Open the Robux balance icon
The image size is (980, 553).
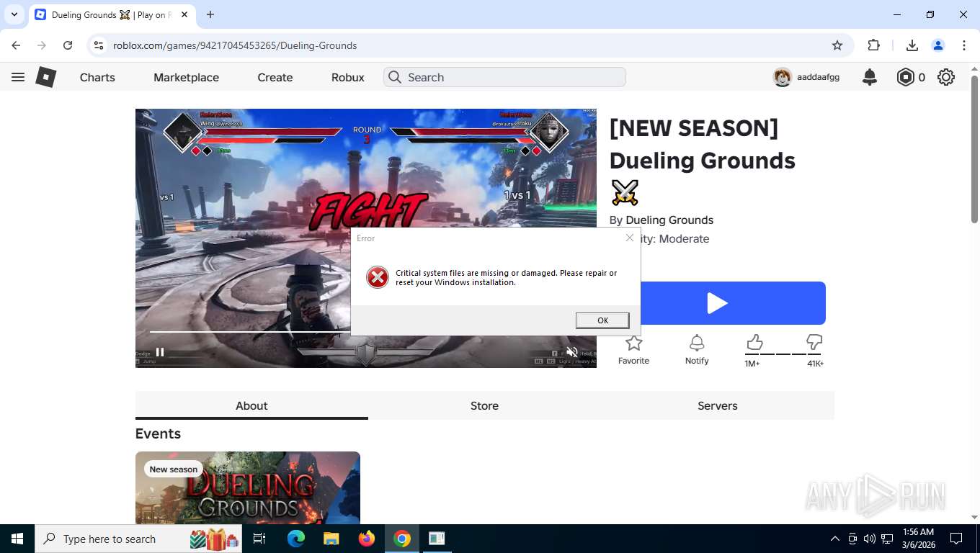tap(905, 77)
